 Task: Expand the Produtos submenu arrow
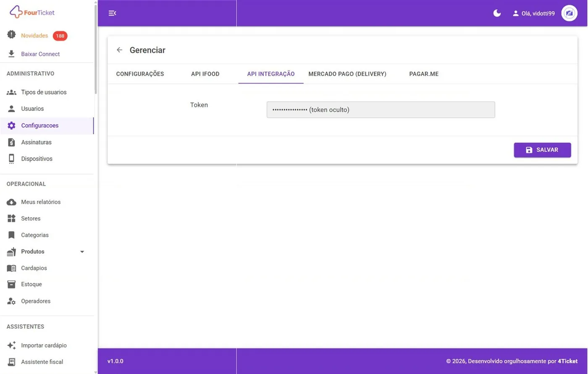(82, 252)
